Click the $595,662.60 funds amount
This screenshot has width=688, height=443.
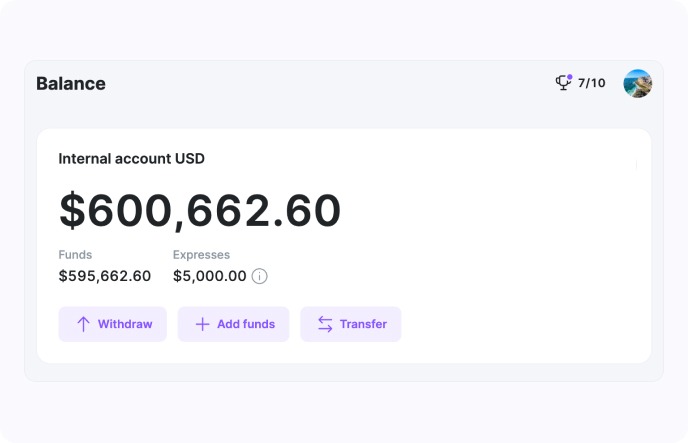104,276
